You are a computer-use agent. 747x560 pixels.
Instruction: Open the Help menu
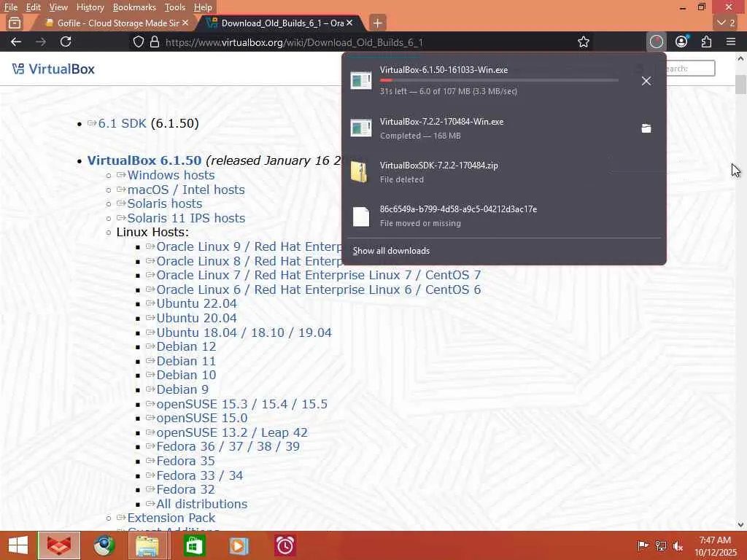tap(203, 7)
